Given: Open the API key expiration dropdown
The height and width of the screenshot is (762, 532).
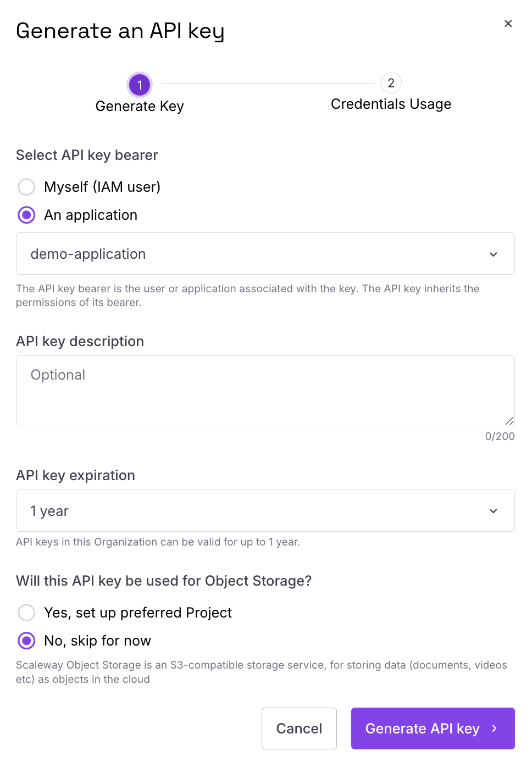Looking at the screenshot, I should click(265, 511).
